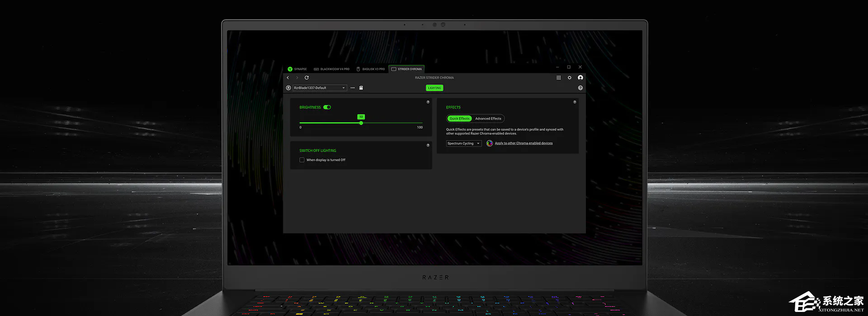Click the 'EFFECTS' heading text

point(453,107)
